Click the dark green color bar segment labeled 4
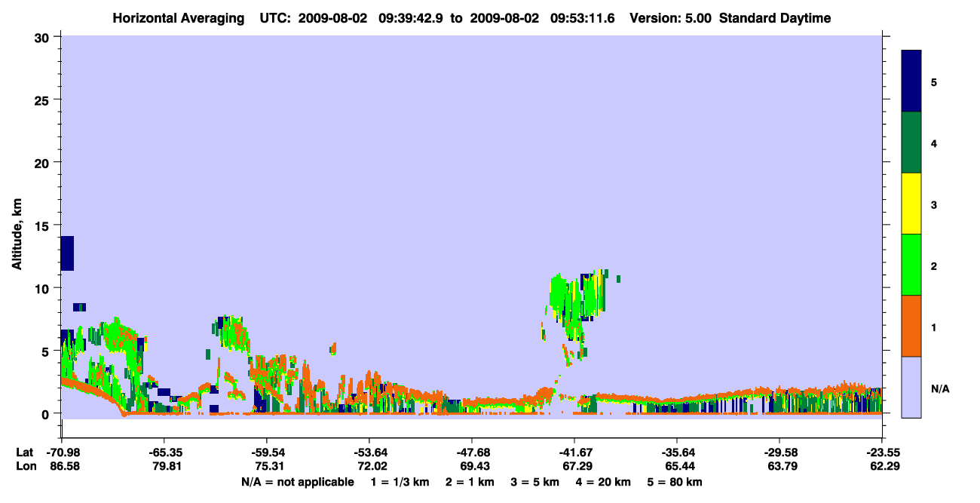Viewport: 980px width, 503px height. (911, 143)
